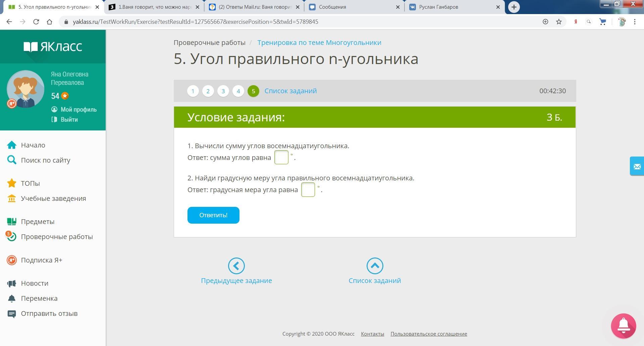Click the magnifier extension icon in toolbar
The width and height of the screenshot is (644, 346).
[589, 22]
